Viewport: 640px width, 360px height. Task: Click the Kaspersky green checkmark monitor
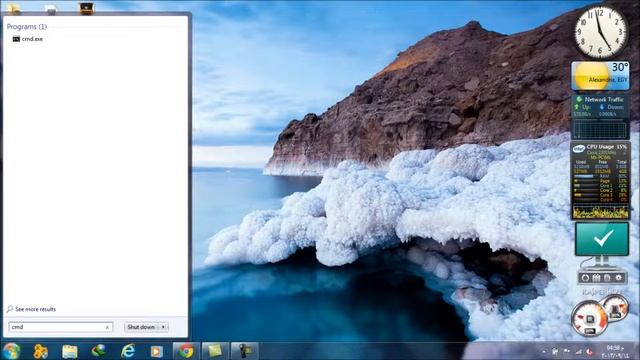pos(602,239)
